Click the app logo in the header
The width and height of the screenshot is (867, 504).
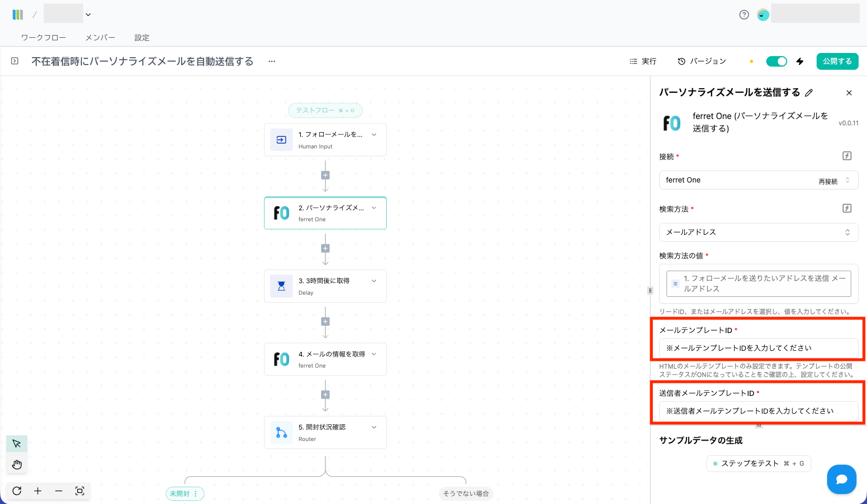18,15
